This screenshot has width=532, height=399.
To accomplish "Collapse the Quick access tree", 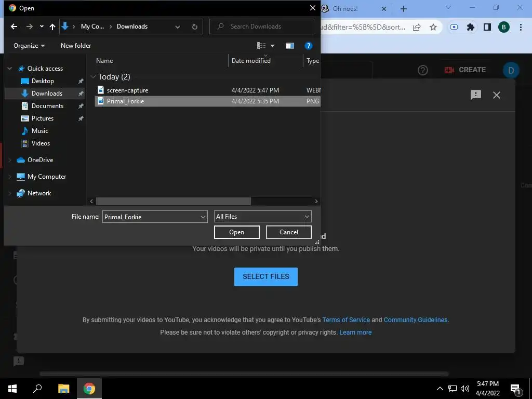I will [9, 69].
